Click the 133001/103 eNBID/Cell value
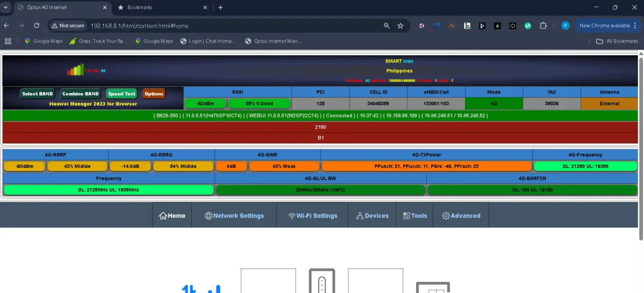The height and width of the screenshot is (293, 644). pos(436,104)
